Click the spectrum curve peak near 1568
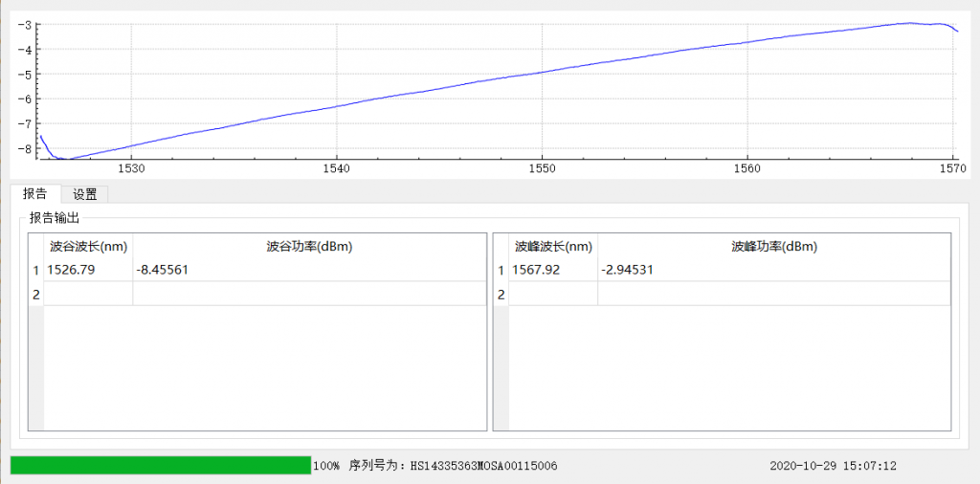Screen dimensions: 980x484 pos(909,23)
